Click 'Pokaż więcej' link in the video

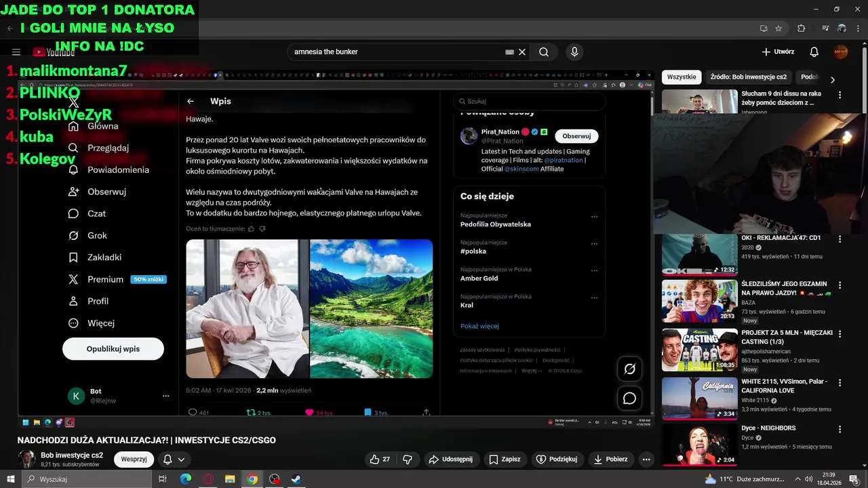click(479, 326)
